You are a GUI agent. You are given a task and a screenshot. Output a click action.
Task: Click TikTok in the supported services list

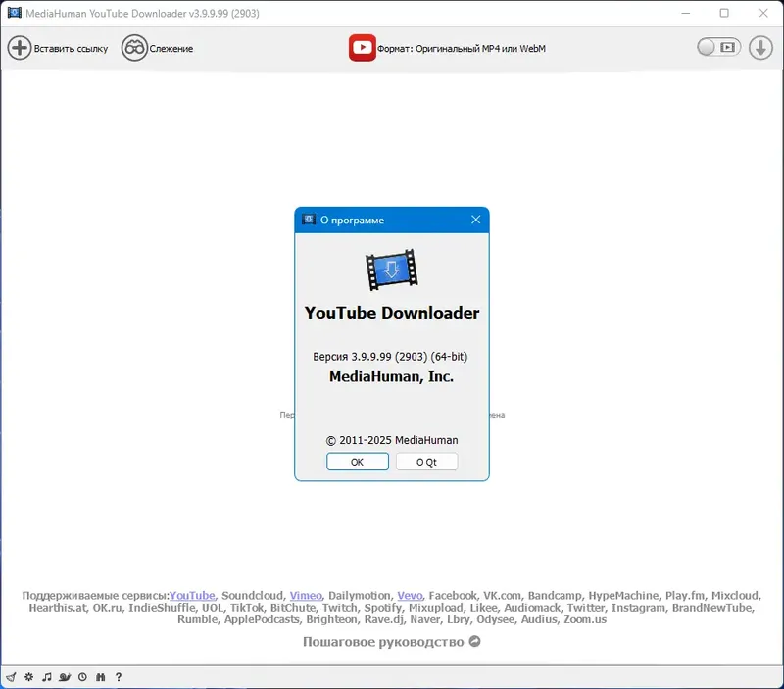coord(247,608)
